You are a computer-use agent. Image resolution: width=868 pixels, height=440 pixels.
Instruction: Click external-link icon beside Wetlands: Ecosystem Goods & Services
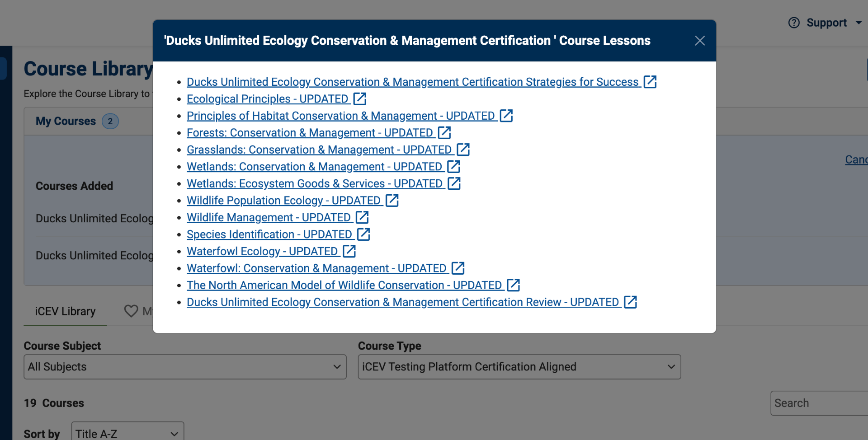coord(454,183)
